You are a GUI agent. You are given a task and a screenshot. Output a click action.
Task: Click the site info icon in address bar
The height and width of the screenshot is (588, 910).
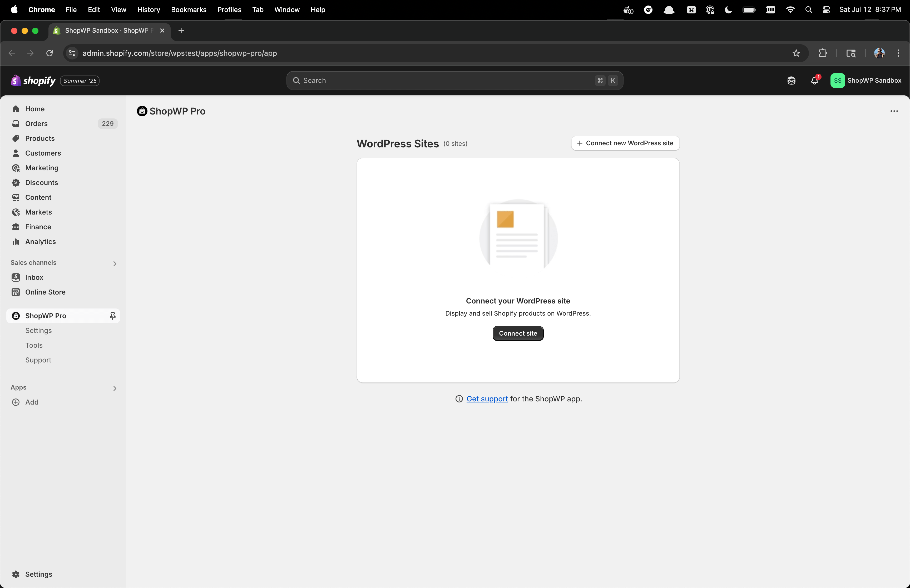tap(72, 53)
